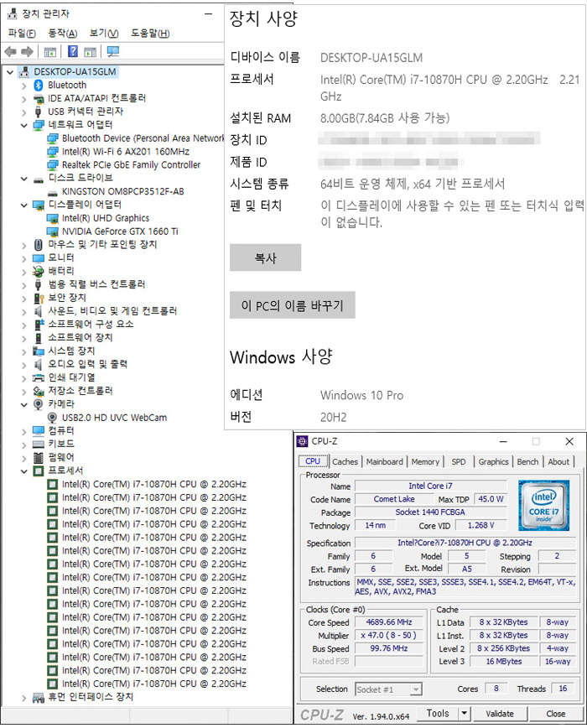The height and width of the screenshot is (728, 587).
Task: Click the 펌웨어 firmware category icon
Action: 39,458
